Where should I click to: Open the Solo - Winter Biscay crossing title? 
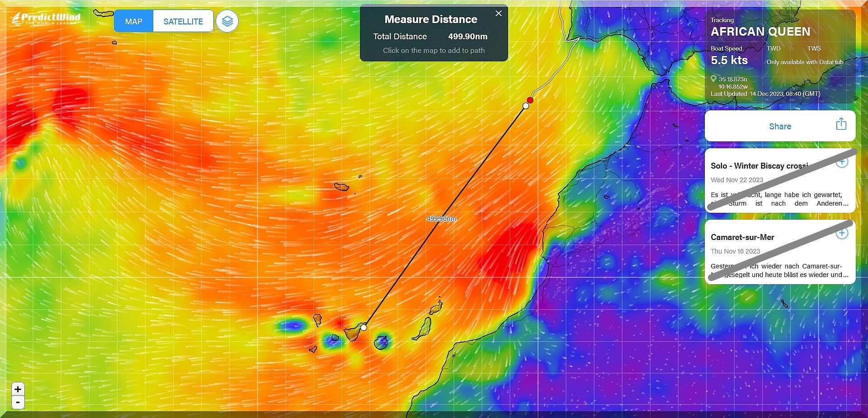click(759, 166)
